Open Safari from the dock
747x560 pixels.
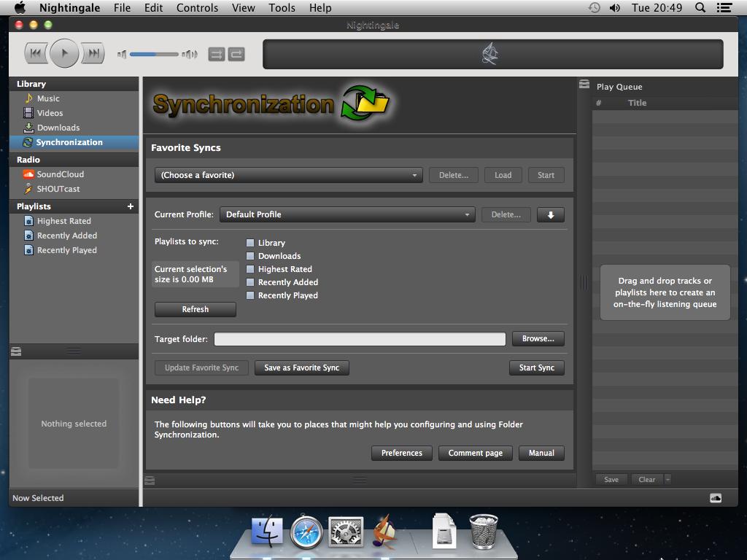[306, 532]
